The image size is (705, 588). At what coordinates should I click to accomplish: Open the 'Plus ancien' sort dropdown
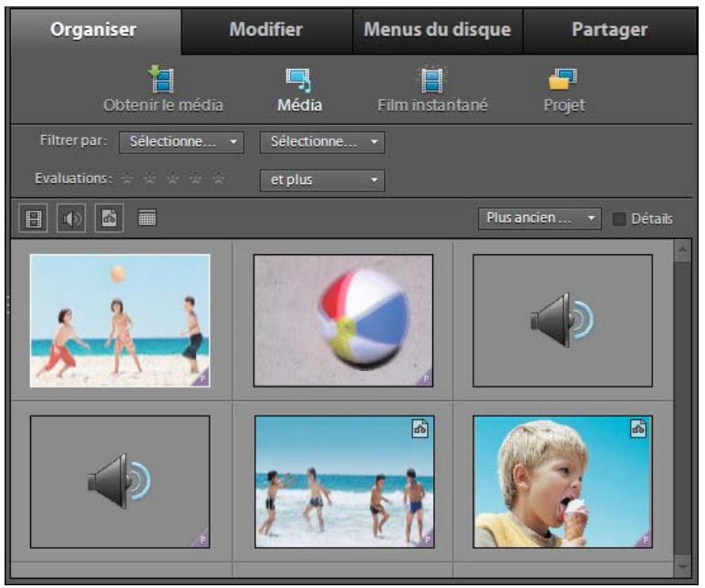tap(540, 219)
